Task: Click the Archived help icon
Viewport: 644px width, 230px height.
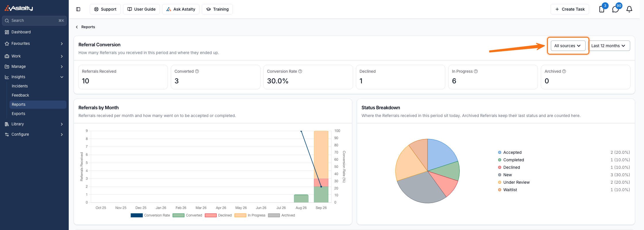Action: point(564,71)
